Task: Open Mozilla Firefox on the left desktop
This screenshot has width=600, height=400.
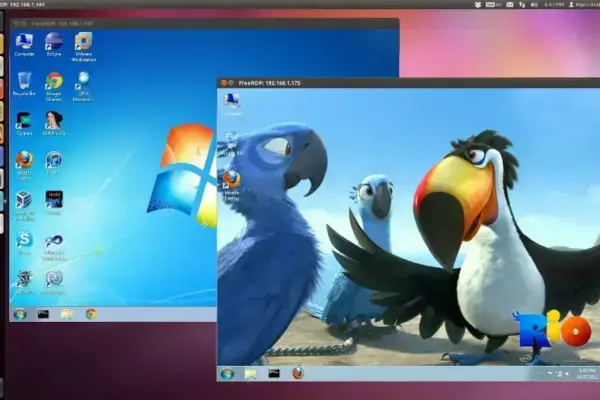Action: (24, 166)
